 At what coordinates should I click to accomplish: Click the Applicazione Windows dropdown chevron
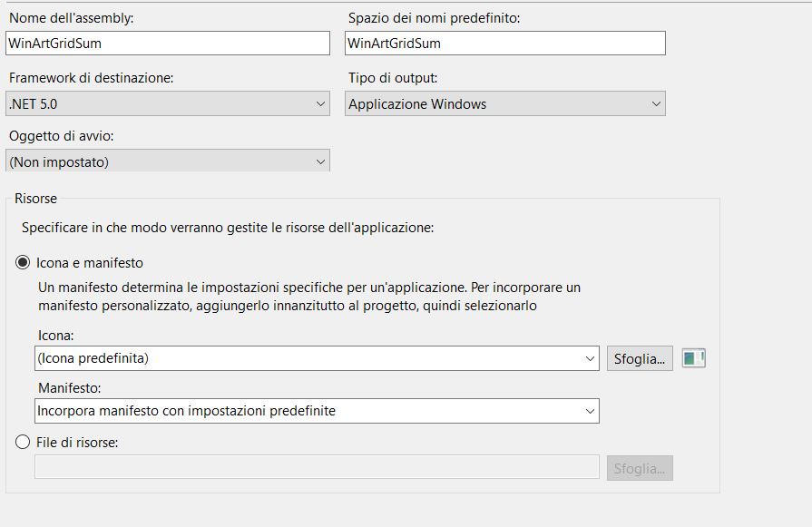(656, 104)
